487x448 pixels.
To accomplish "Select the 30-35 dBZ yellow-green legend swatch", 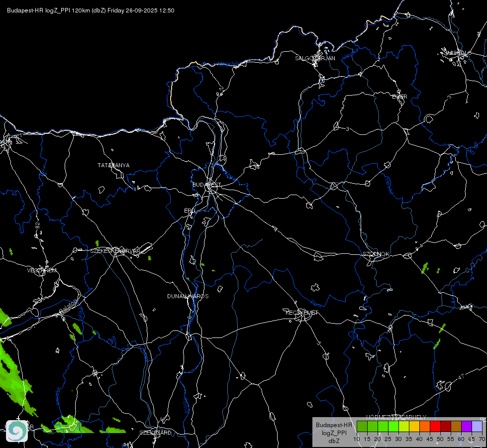I will (x=404, y=426).
